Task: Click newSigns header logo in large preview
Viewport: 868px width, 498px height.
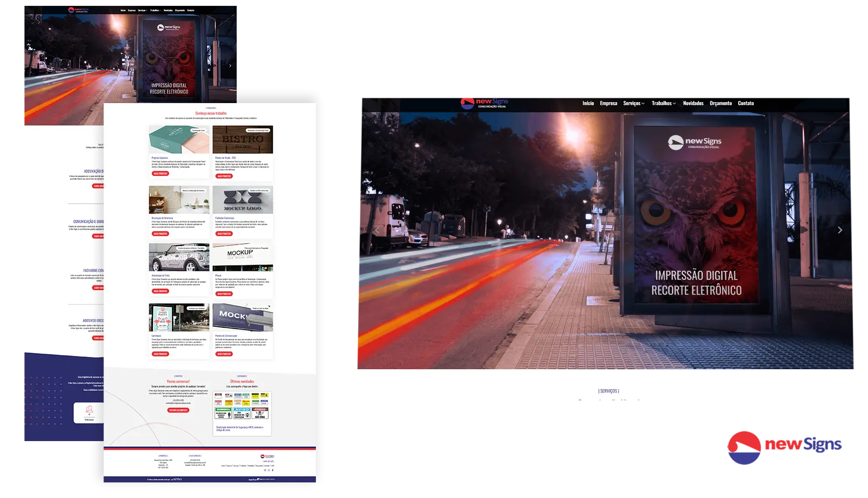Action: [x=484, y=103]
